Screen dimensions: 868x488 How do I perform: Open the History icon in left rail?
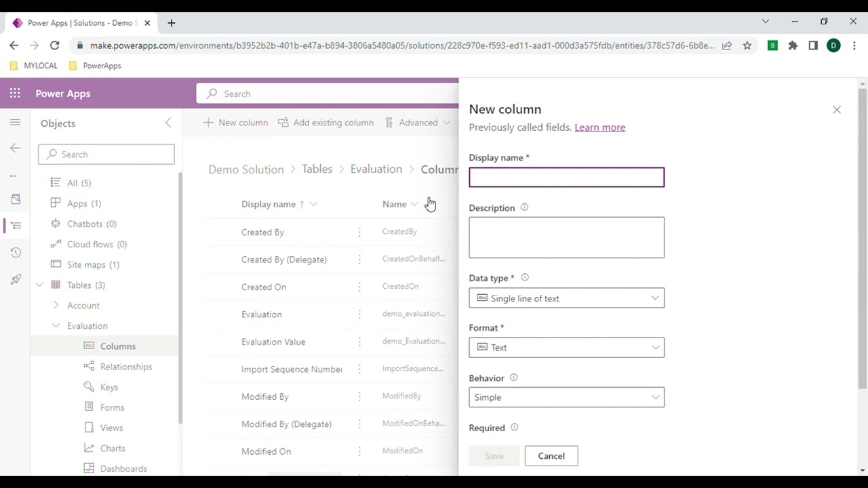16,252
